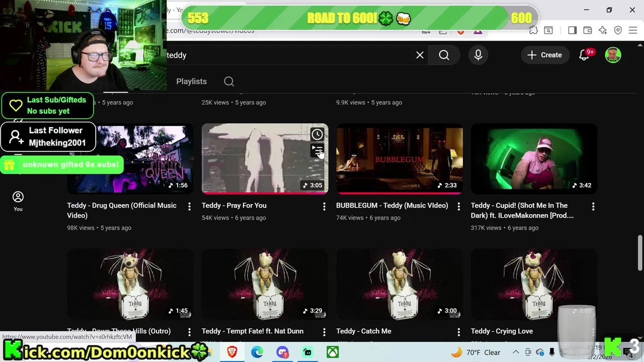Viewport: 644px width, 362px height.
Task: Open the browser hamburger menu
Action: 633,30
